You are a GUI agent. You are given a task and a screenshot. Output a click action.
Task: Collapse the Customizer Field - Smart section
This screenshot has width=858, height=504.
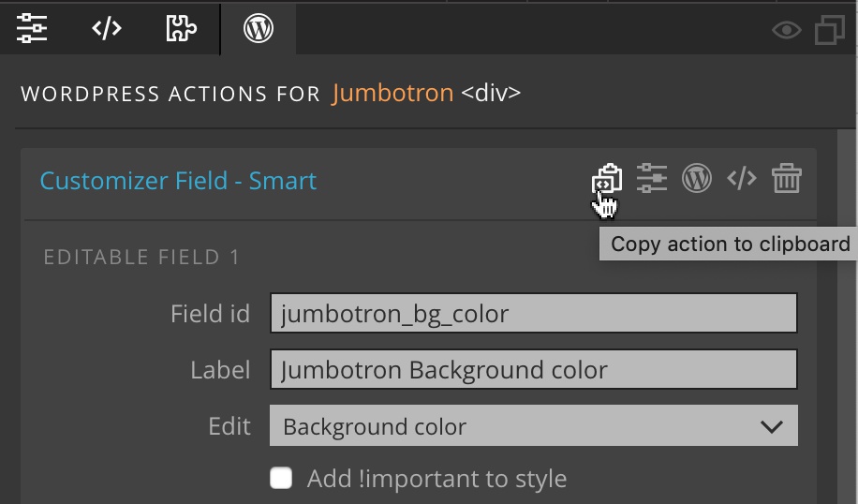tap(178, 181)
